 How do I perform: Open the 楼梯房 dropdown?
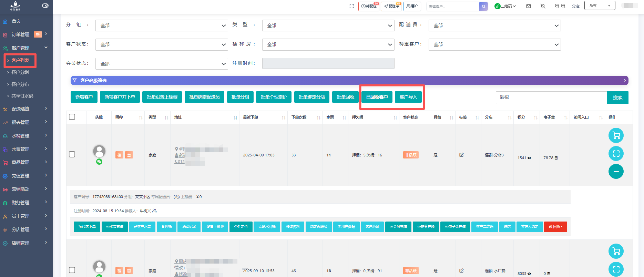point(328,44)
